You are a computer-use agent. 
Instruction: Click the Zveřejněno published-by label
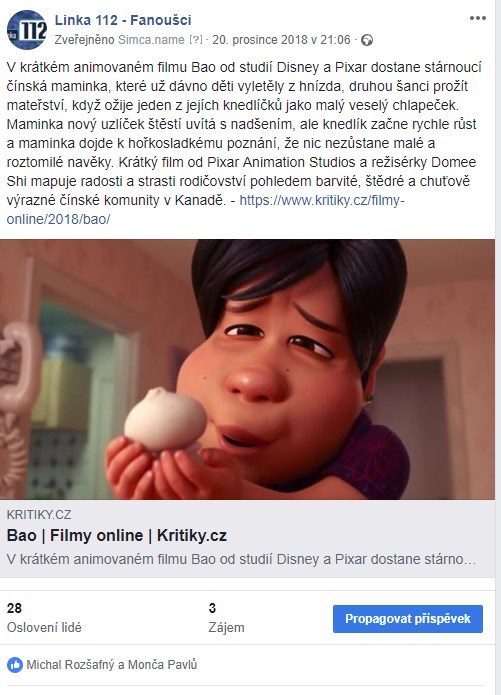(x=85, y=40)
